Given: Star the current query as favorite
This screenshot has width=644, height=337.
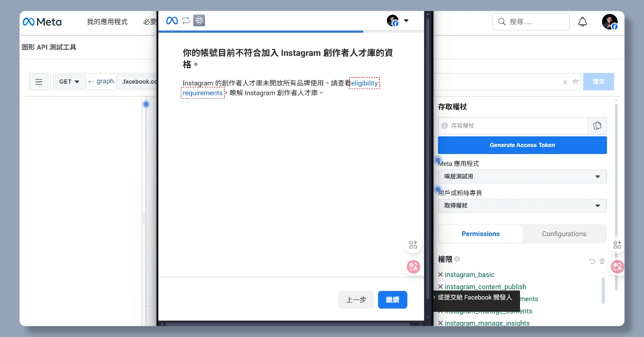Looking at the screenshot, I should point(575,82).
